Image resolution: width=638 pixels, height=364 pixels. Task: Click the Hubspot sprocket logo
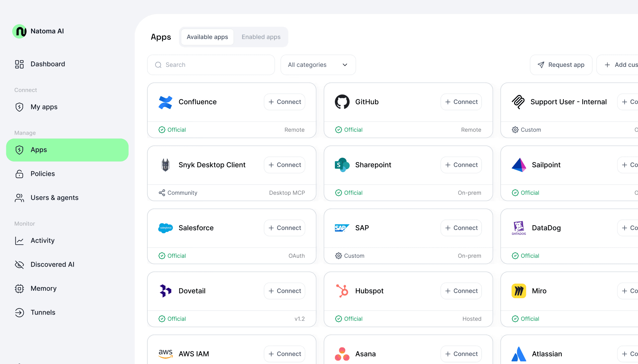[342, 291]
